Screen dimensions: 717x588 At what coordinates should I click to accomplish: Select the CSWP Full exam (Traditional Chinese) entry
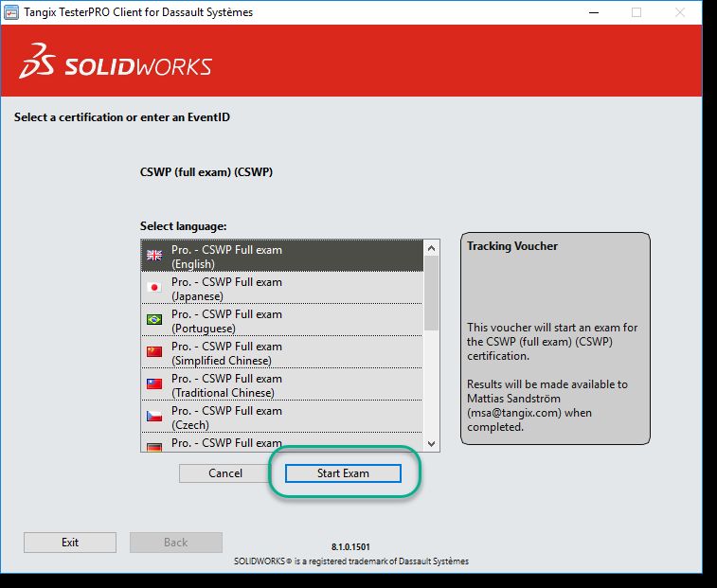tap(282, 384)
